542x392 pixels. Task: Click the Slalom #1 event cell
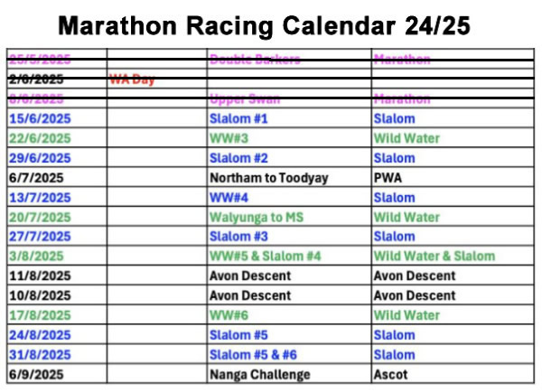coord(239,118)
